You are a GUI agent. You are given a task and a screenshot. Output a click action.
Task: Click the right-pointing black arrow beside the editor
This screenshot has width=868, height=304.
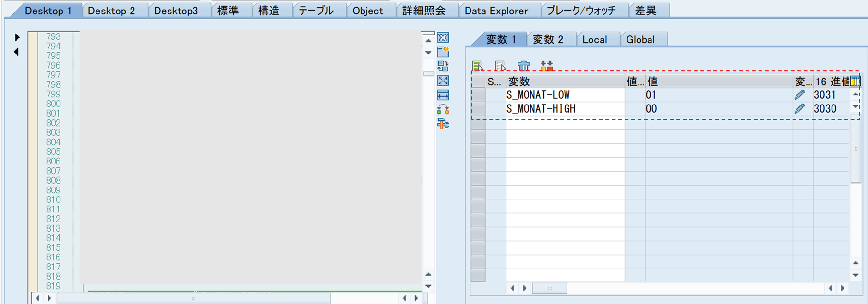tap(17, 37)
